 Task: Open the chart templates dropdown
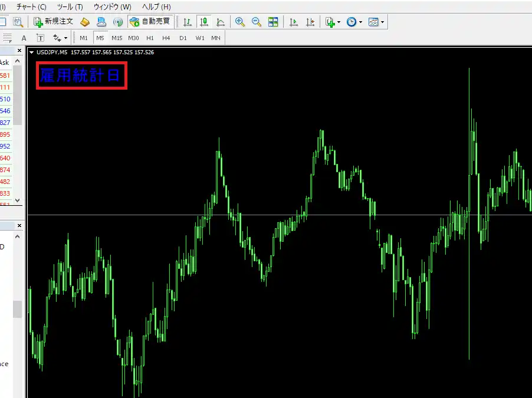tap(376, 22)
